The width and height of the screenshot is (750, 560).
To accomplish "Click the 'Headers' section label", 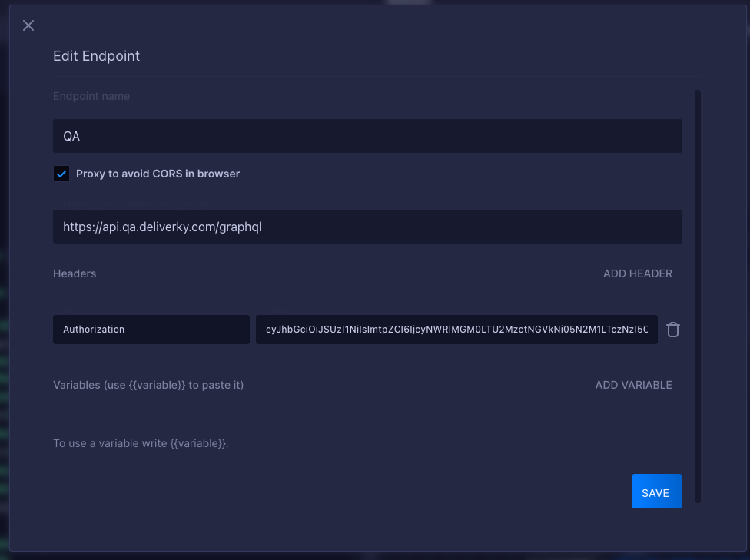I will [x=75, y=273].
